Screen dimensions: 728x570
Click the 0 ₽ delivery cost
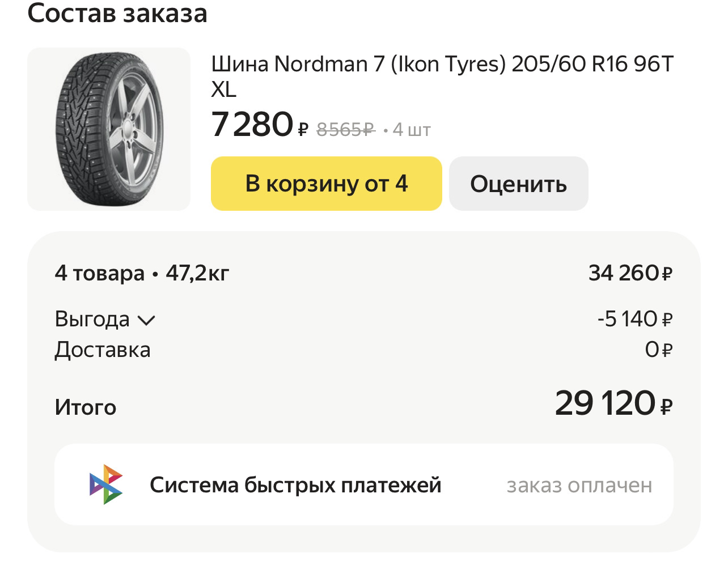tap(658, 350)
